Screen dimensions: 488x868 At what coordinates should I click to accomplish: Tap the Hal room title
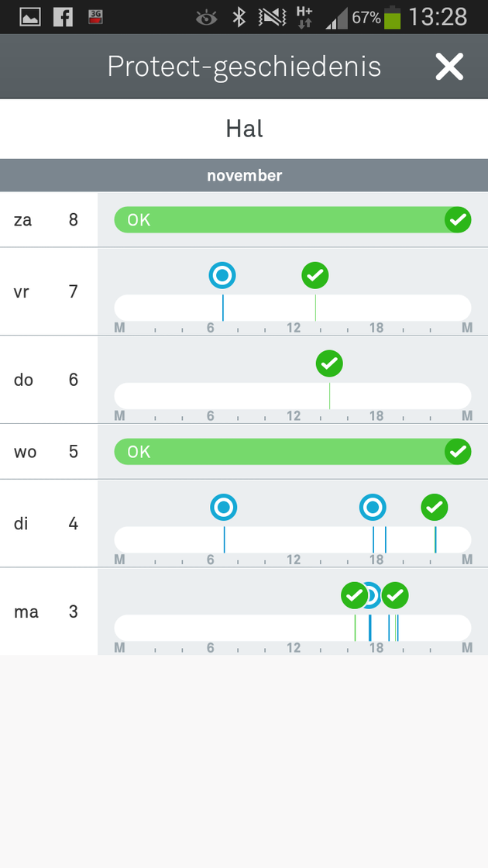(244, 129)
